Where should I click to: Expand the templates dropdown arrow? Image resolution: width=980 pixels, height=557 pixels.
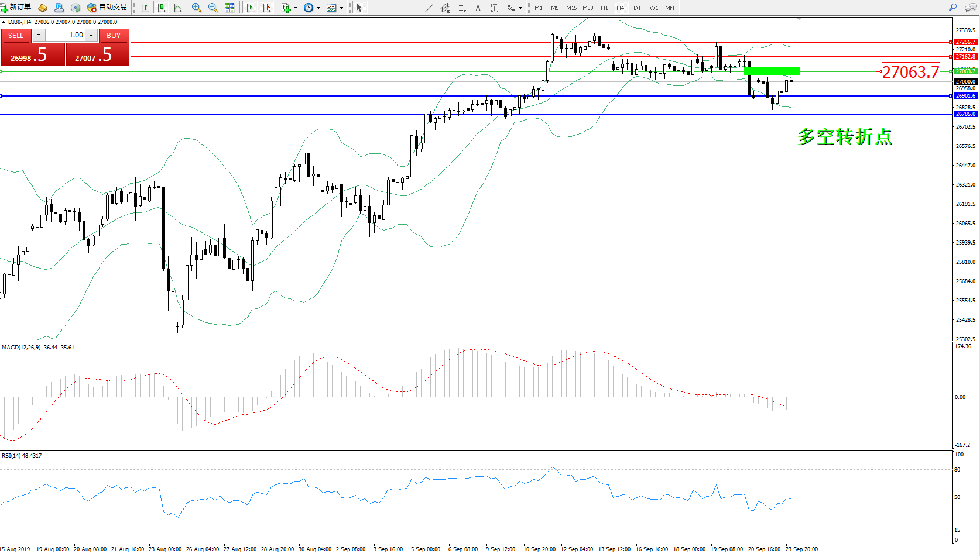point(341,8)
